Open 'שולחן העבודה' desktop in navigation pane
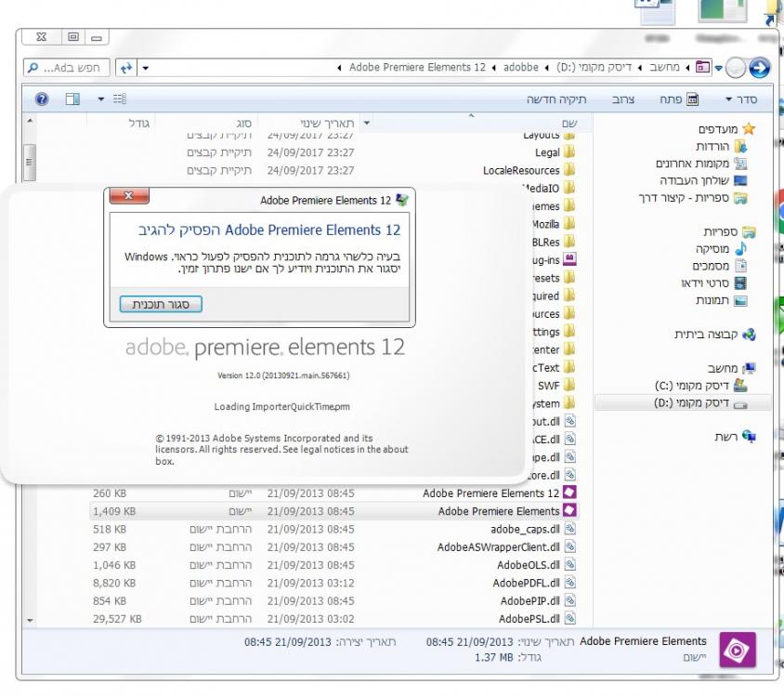The height and width of the screenshot is (697, 784). tap(694, 180)
